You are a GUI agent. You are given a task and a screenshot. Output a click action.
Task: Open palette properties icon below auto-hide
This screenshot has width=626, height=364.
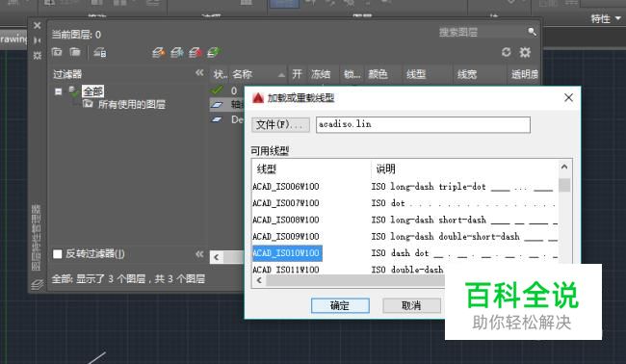38,55
